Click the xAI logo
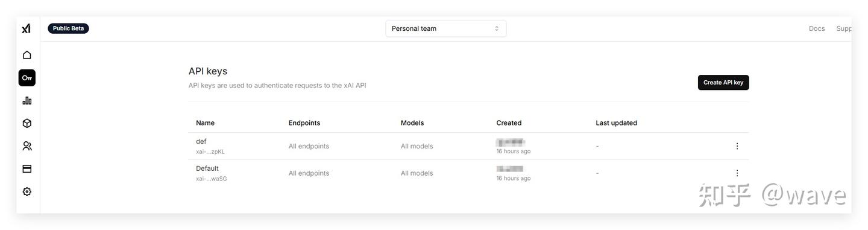868x230 pixels. click(x=27, y=28)
